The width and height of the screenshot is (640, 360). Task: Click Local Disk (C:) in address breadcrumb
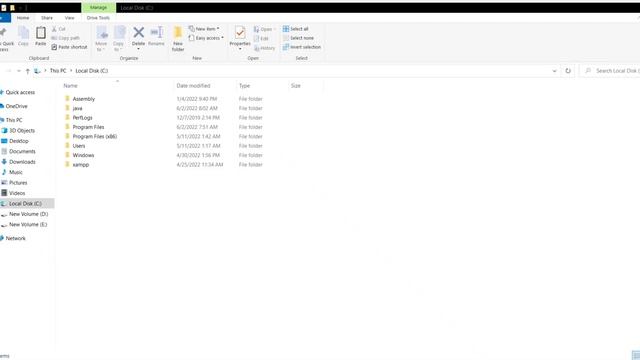(x=92, y=71)
